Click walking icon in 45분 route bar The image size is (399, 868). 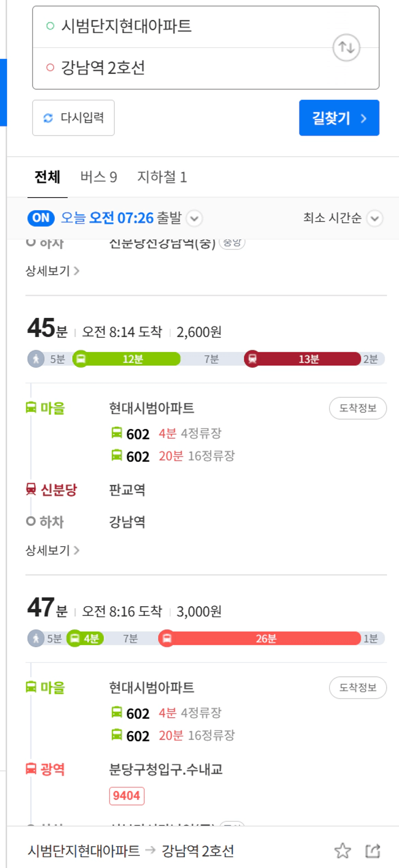(36, 359)
